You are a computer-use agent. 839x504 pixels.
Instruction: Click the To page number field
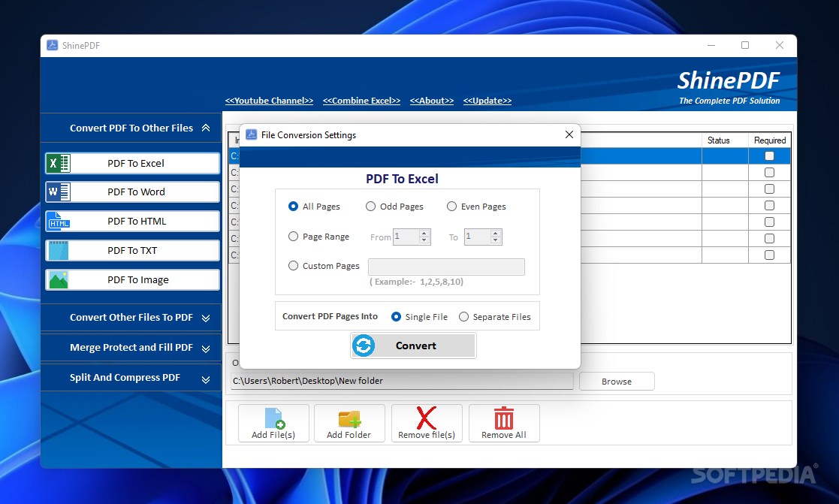click(478, 237)
